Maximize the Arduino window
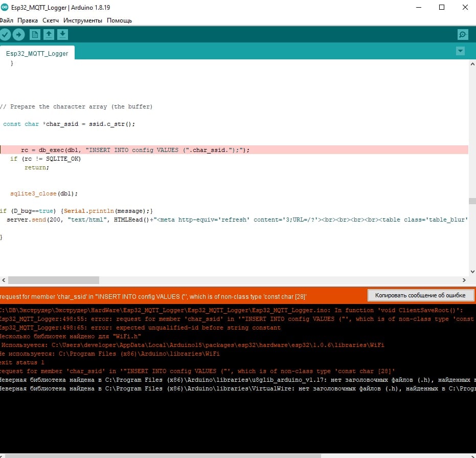Image resolution: width=476 pixels, height=458 pixels. tap(442, 7)
